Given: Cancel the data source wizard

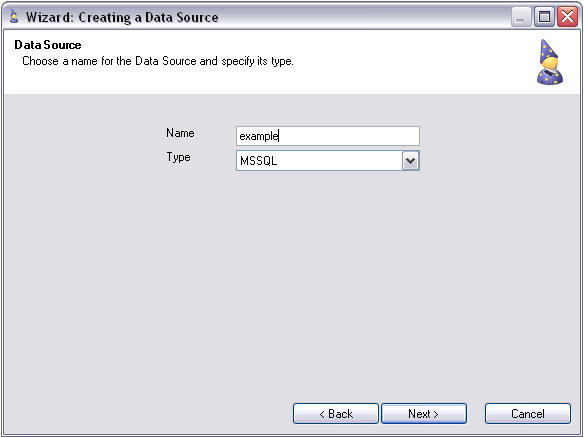Looking at the screenshot, I should [528, 414].
